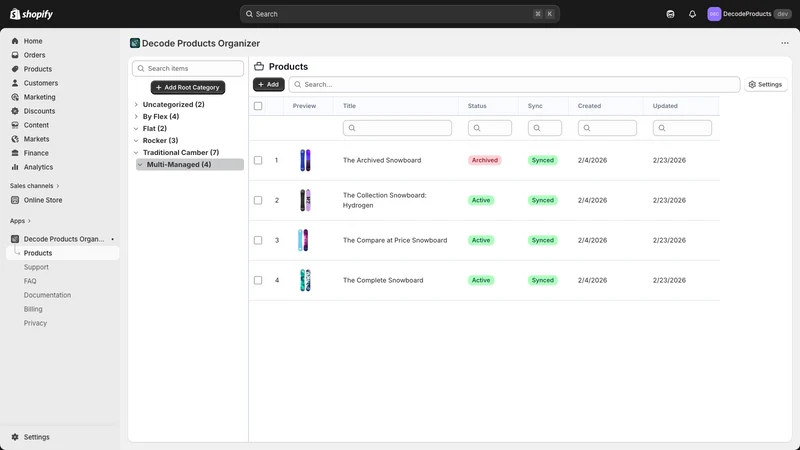This screenshot has width=800, height=450.
Task: Open the Shopify logo home link
Action: tap(31, 14)
